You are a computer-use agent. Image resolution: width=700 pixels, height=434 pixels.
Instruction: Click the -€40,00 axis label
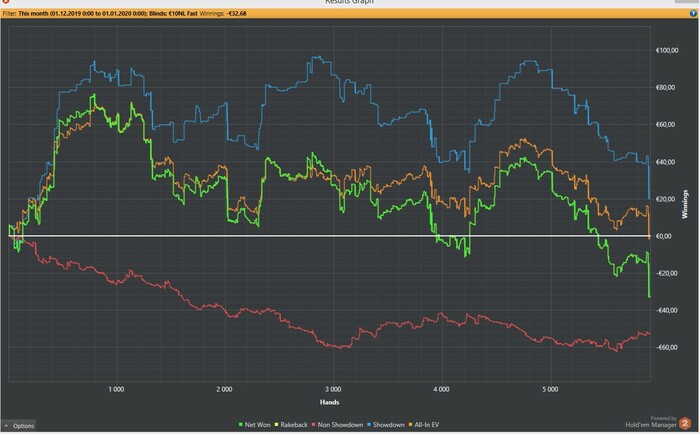[x=667, y=310]
